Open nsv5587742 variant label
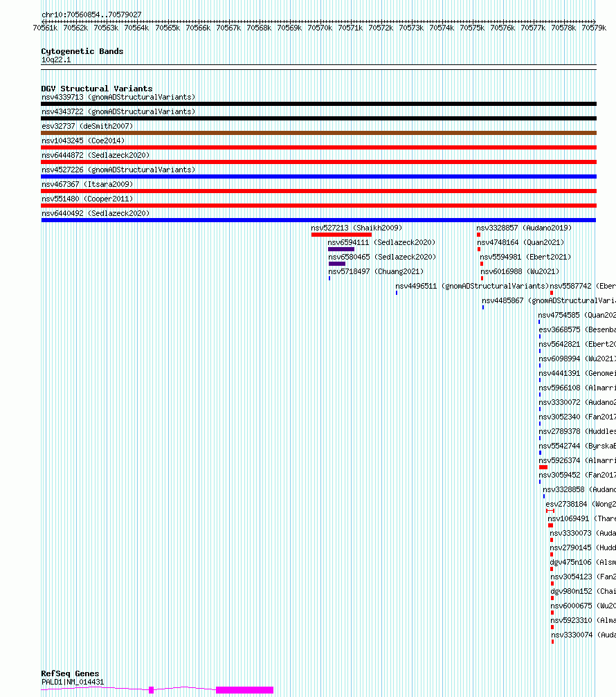This screenshot has height=697, width=616. coord(583,286)
